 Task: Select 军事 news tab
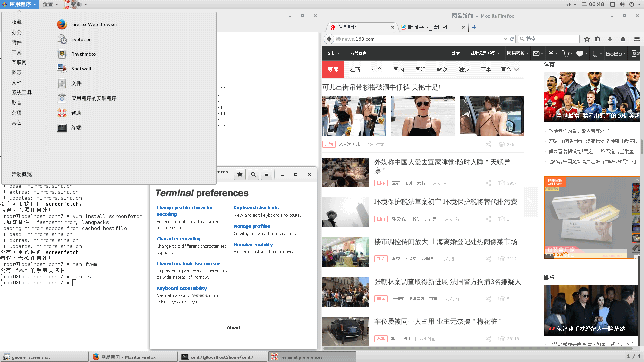click(486, 70)
